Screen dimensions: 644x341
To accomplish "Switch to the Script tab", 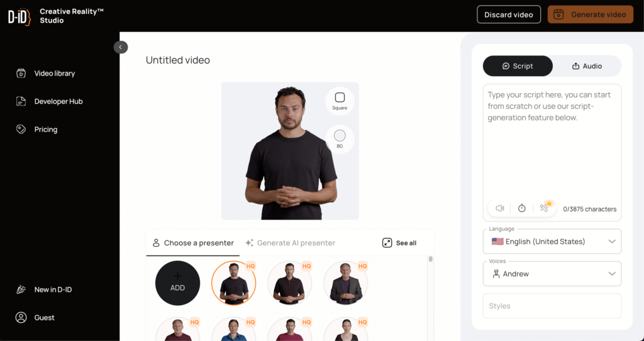I will (x=518, y=65).
